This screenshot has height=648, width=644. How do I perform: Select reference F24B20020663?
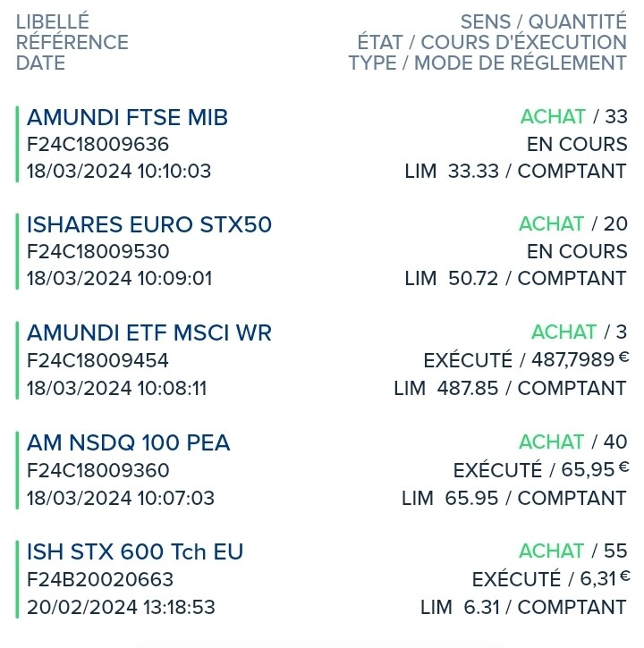click(100, 580)
